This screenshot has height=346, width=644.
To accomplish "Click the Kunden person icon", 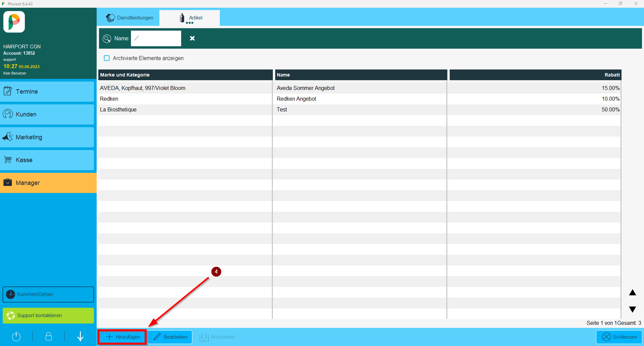I will pos(8,114).
